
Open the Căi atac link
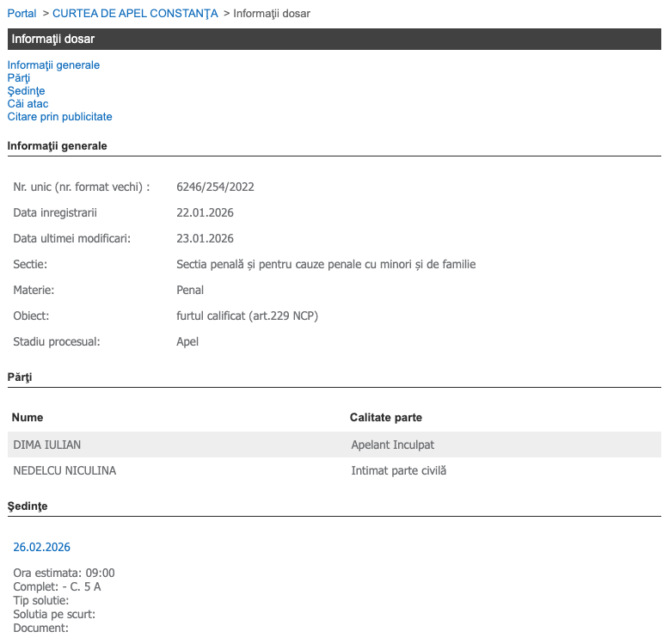[x=28, y=104]
